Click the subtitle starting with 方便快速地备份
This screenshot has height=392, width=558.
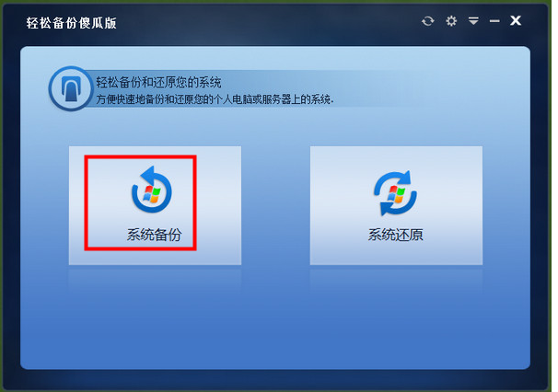(215, 98)
